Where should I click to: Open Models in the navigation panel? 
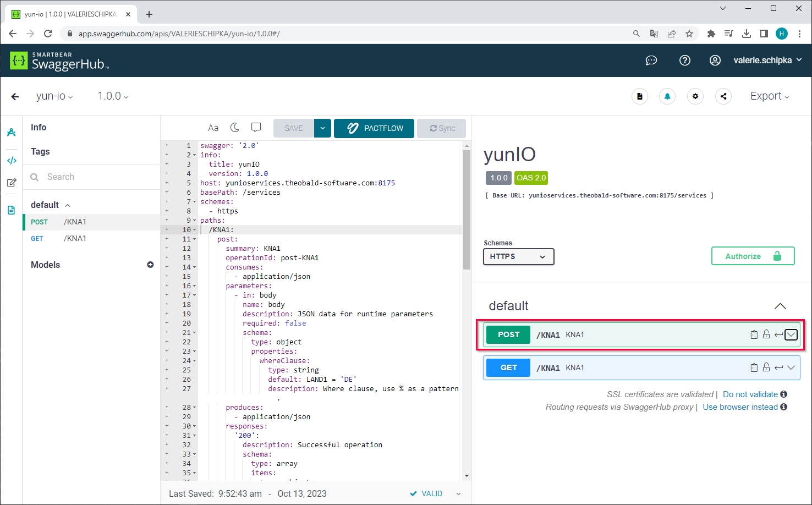[45, 265]
